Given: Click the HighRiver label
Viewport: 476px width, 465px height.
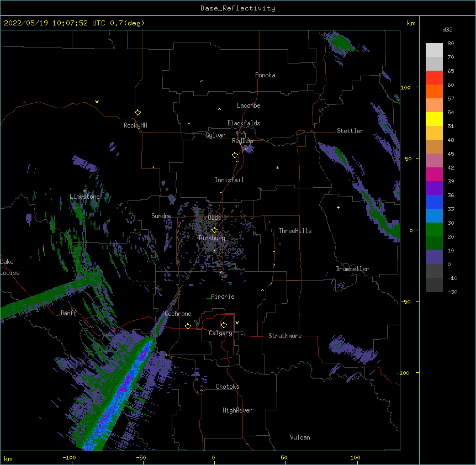Looking at the screenshot, I should [x=237, y=410].
